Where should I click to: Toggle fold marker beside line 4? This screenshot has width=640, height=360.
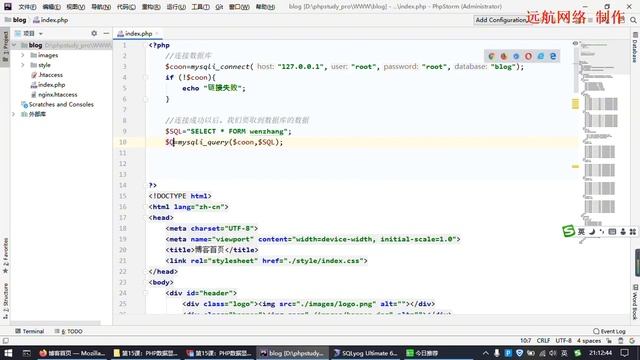coord(146,77)
